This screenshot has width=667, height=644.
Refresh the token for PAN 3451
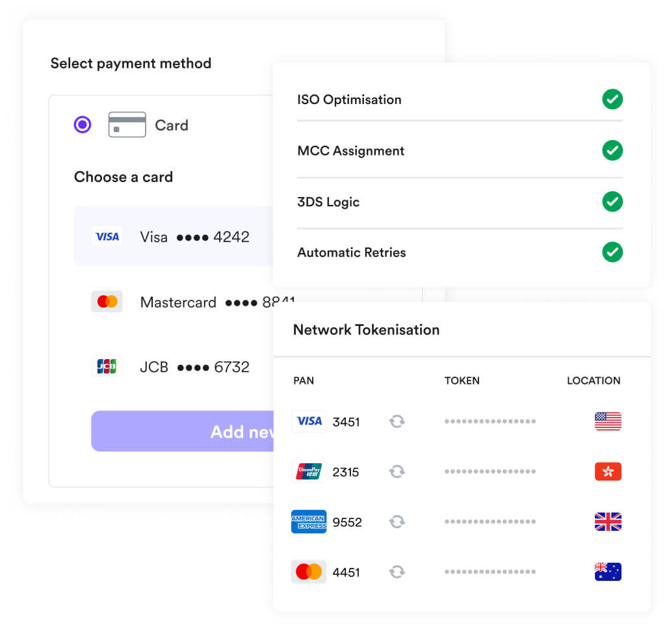coord(397,422)
